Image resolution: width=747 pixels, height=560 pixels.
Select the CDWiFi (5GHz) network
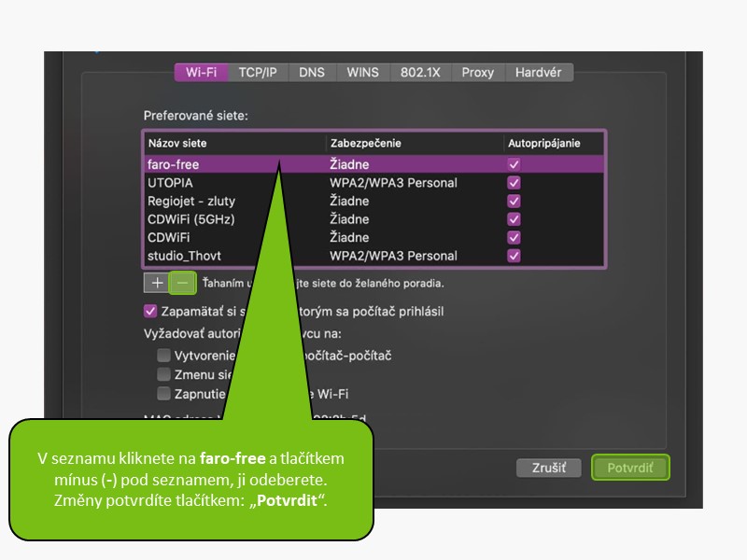click(374, 219)
